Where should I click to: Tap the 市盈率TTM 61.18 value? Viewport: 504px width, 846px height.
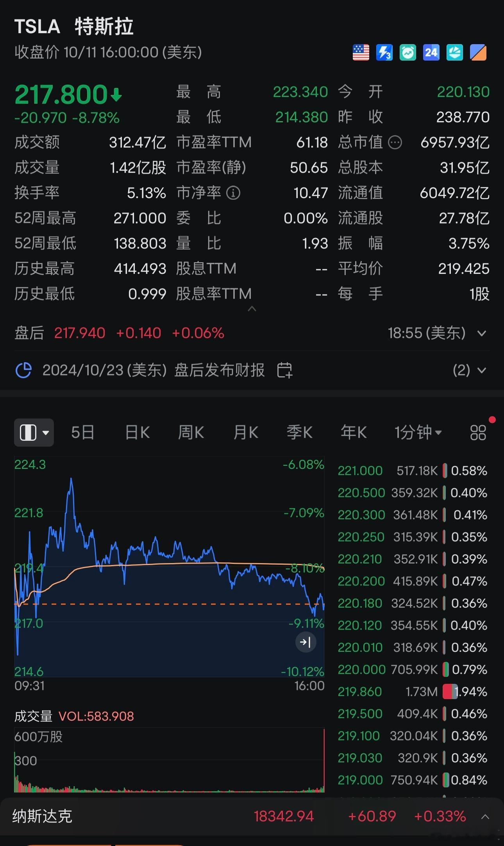coord(312,143)
